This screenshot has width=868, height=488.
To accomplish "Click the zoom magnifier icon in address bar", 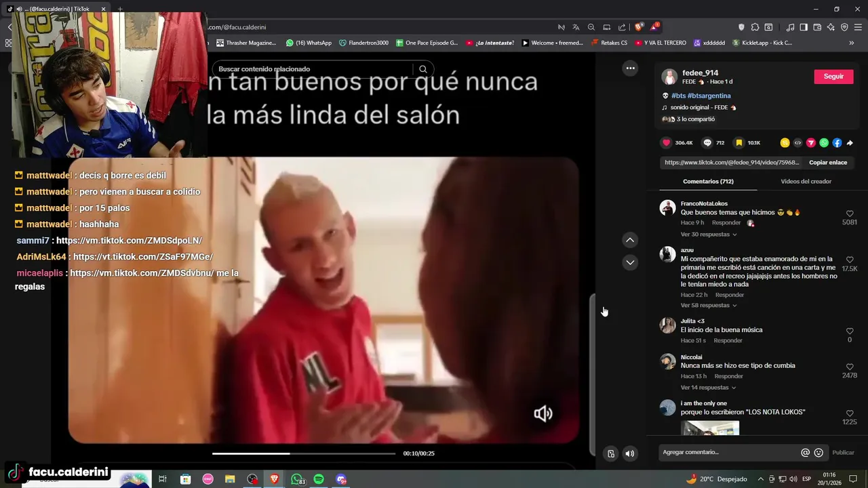I will pos(591,27).
